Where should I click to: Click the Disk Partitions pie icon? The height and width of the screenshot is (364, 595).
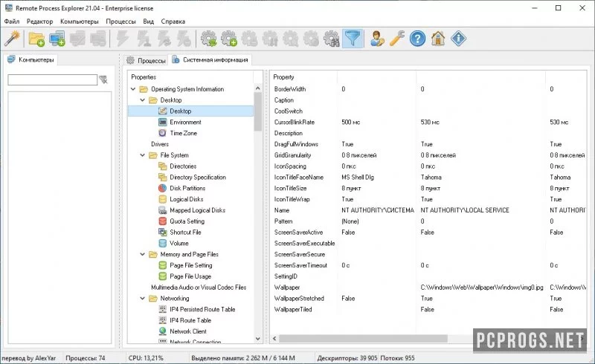click(x=162, y=188)
